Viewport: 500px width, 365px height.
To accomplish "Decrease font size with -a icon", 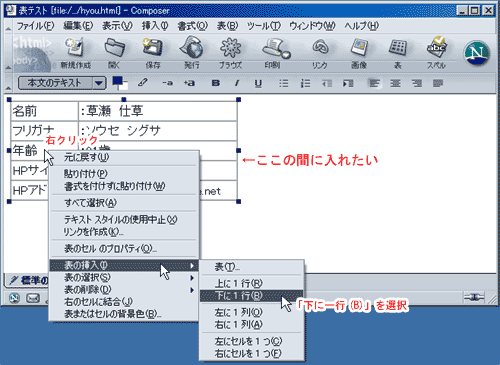I will 168,83.
